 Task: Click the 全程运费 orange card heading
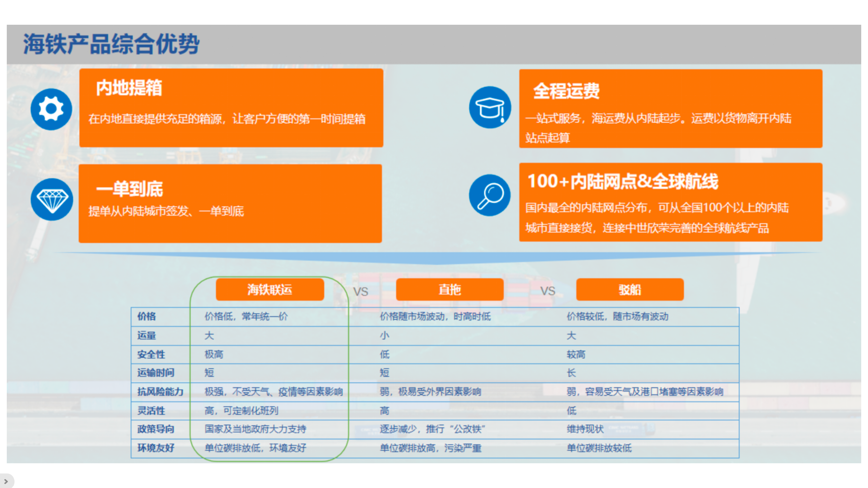point(566,91)
